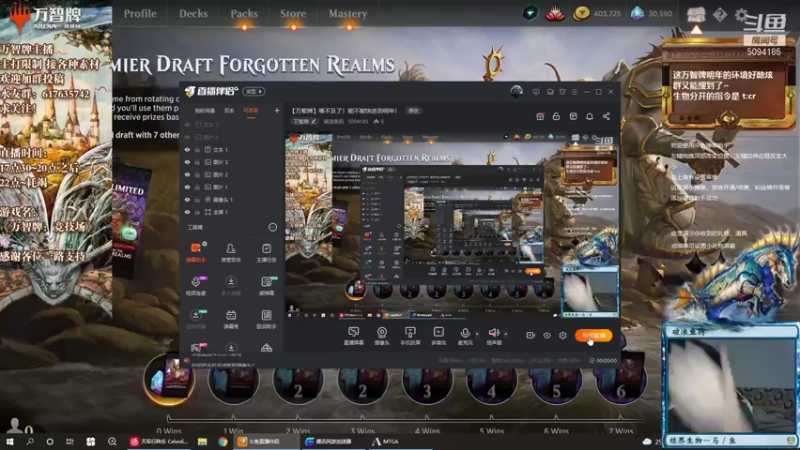Add 摄像头 camera source
The width and height of the screenshot is (800, 450).
(382, 336)
